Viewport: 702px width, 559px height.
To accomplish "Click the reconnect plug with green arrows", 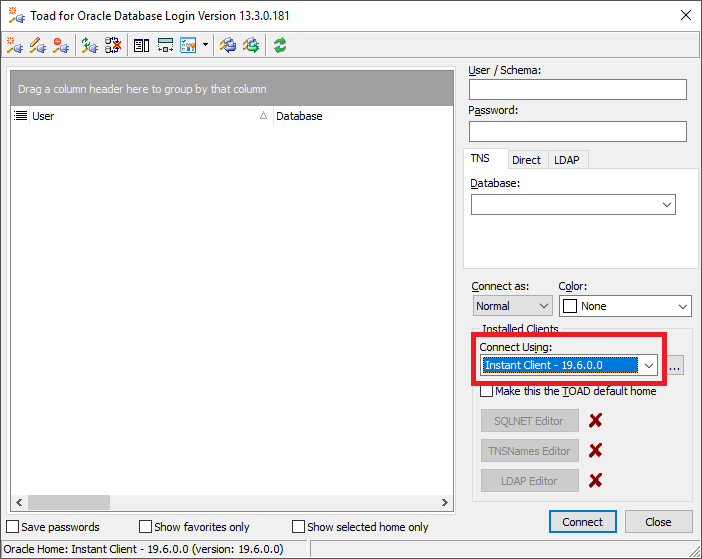I will pyautogui.click(x=90, y=45).
